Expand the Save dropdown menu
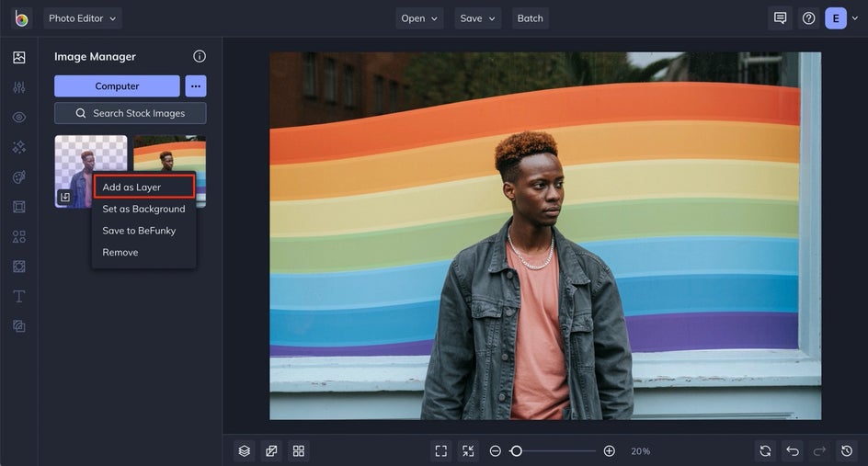This screenshot has width=868, height=466. pyautogui.click(x=477, y=18)
